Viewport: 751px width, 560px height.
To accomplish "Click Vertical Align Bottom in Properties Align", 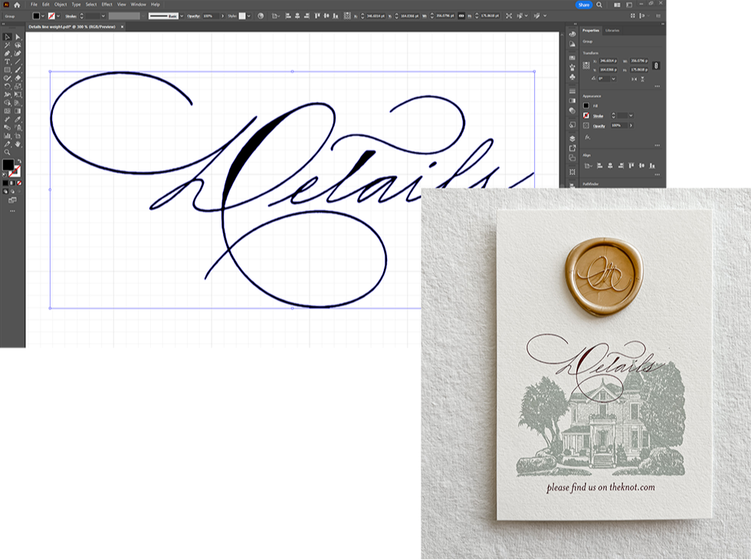I will tap(652, 165).
